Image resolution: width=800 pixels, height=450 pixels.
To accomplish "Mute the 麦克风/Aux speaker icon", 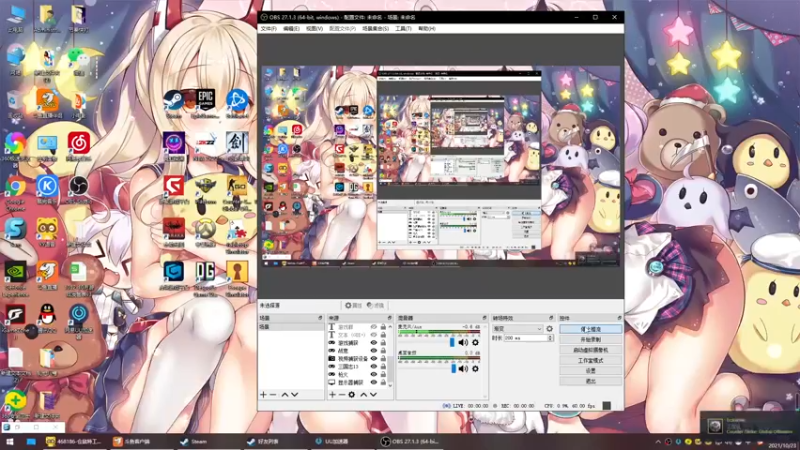I will (x=463, y=342).
